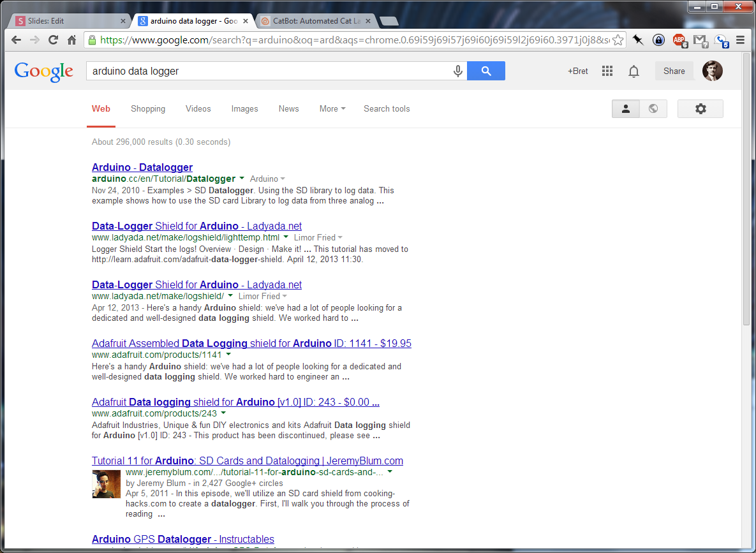Screen dimensions: 756x553
Task: Go back with the browser back arrow
Action: [16, 40]
